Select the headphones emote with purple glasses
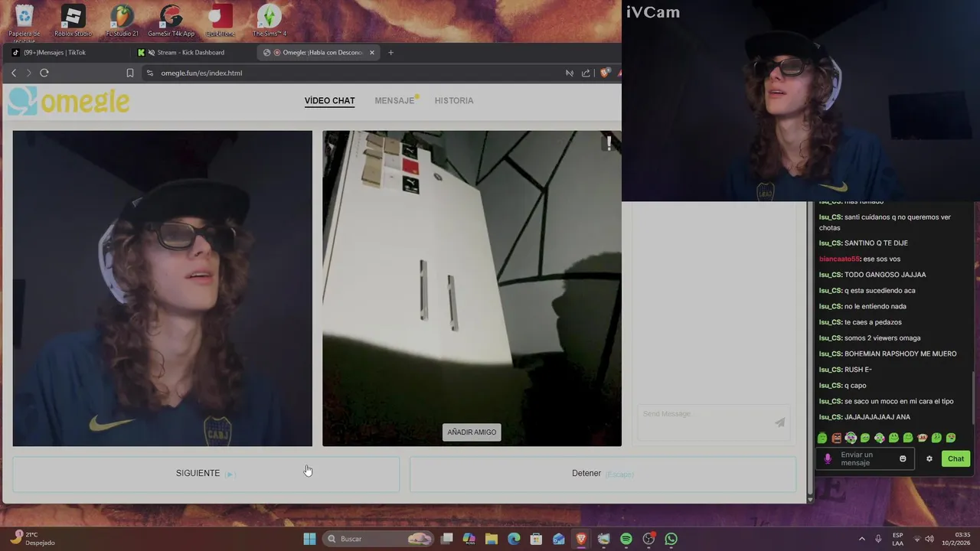 pos(851,438)
